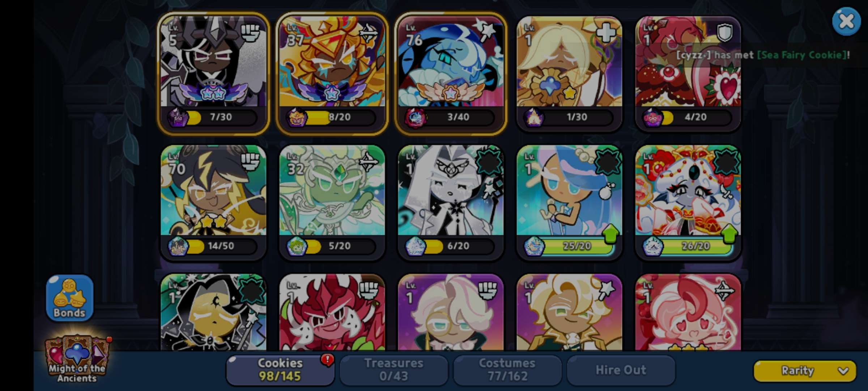Click the shield defense icon on red cookie
This screenshot has width=868, height=391.
(724, 33)
